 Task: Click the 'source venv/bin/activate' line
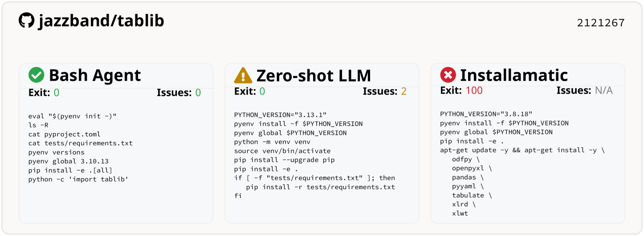tap(282, 151)
